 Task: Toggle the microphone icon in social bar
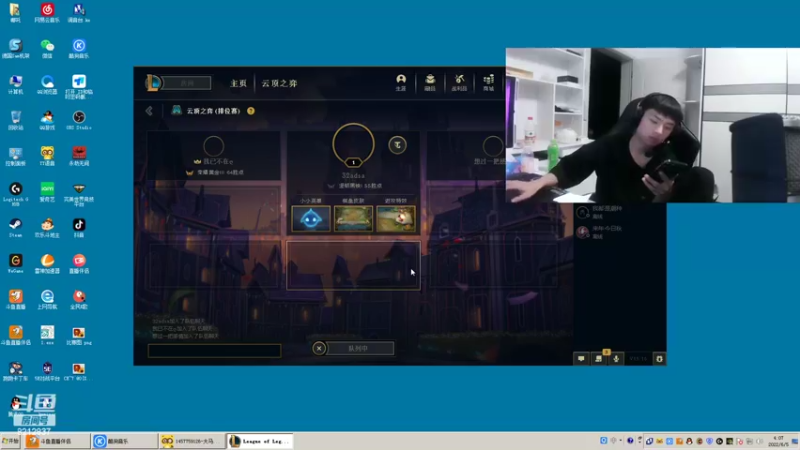pyautogui.click(x=616, y=359)
